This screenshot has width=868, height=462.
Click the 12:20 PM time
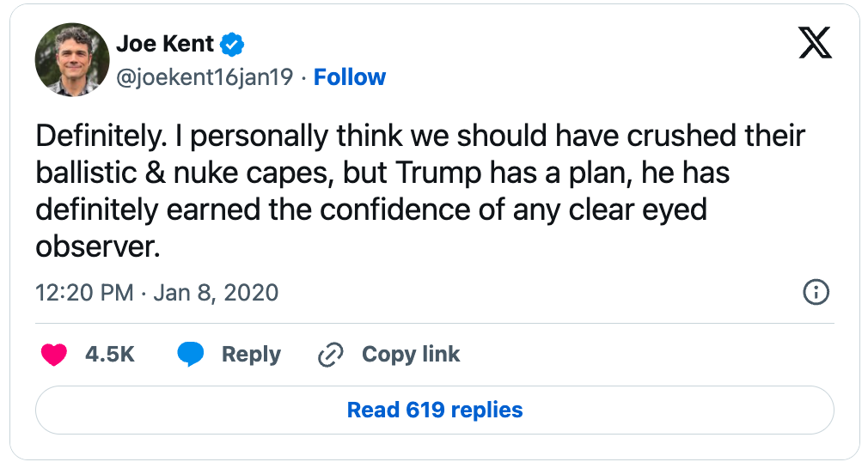(84, 292)
